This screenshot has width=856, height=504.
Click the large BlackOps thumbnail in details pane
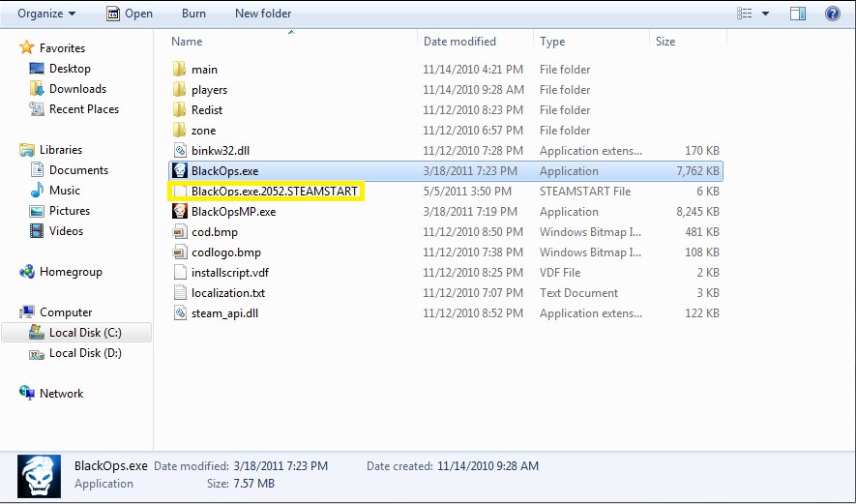tap(40, 474)
